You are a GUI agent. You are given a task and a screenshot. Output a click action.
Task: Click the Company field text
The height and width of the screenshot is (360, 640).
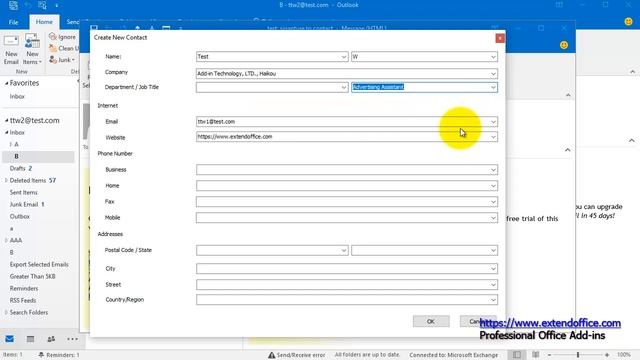[347, 74]
